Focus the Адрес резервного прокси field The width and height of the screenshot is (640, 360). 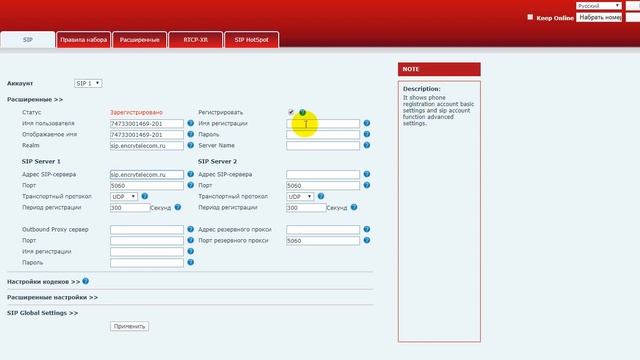[x=323, y=229]
